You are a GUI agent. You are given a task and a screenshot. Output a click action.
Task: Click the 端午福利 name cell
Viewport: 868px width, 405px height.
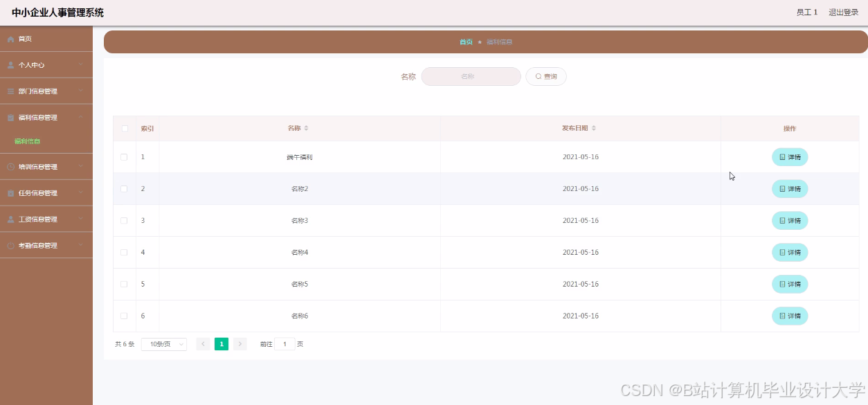(300, 158)
